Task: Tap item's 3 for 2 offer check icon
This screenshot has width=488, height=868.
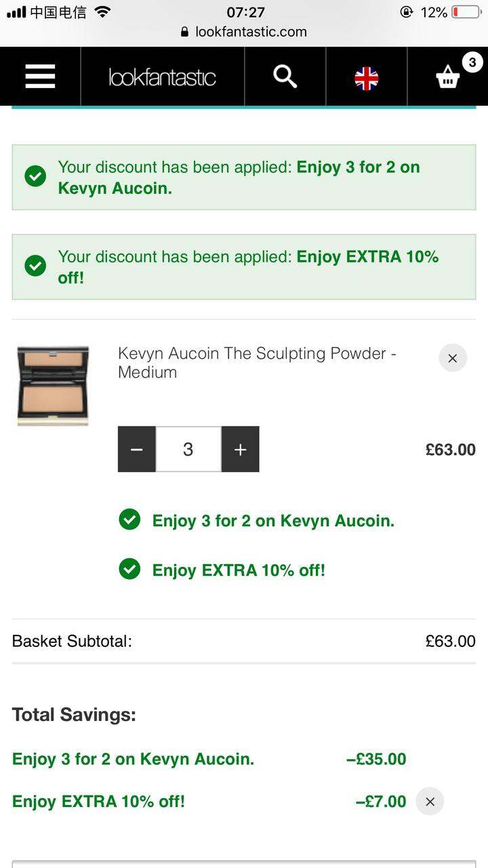Action: tap(129, 520)
